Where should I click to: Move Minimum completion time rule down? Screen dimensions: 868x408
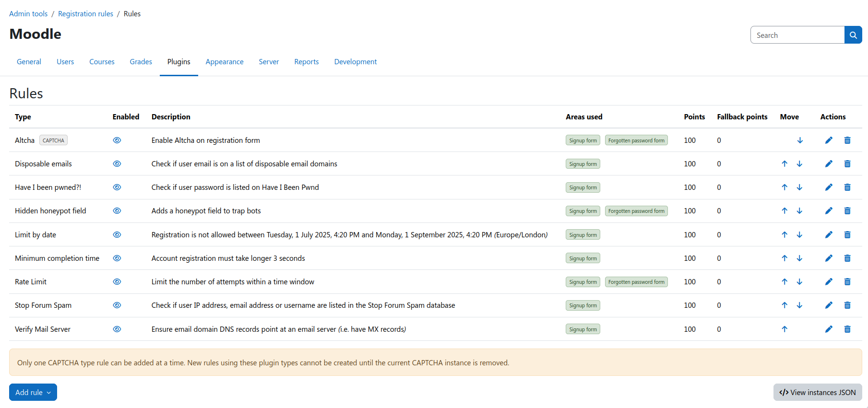(x=799, y=258)
